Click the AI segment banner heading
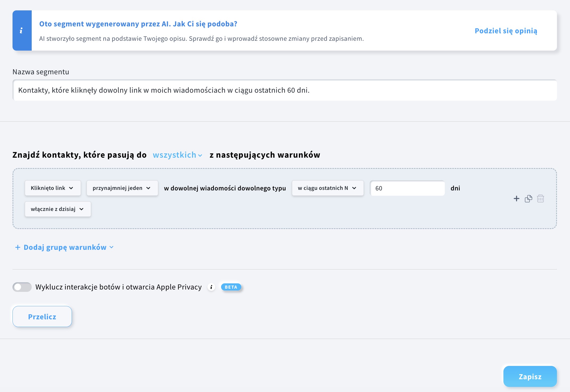The width and height of the screenshot is (570, 392). pos(138,24)
